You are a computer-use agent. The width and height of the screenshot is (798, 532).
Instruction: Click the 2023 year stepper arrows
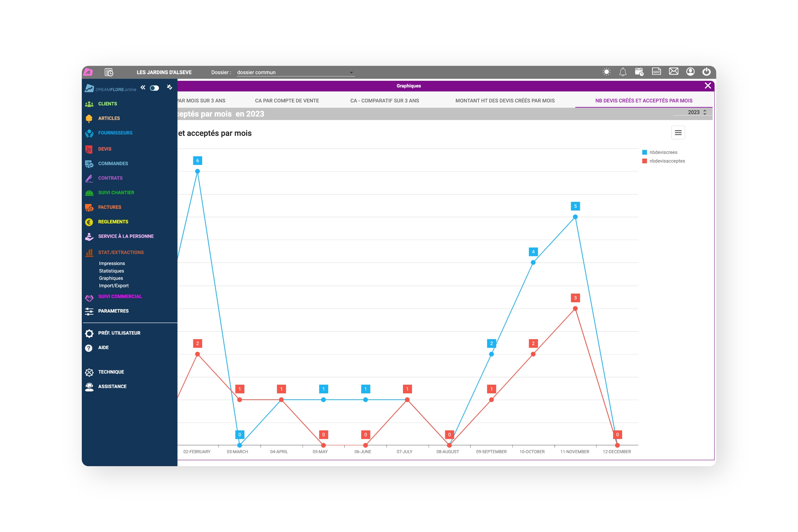[x=705, y=112]
